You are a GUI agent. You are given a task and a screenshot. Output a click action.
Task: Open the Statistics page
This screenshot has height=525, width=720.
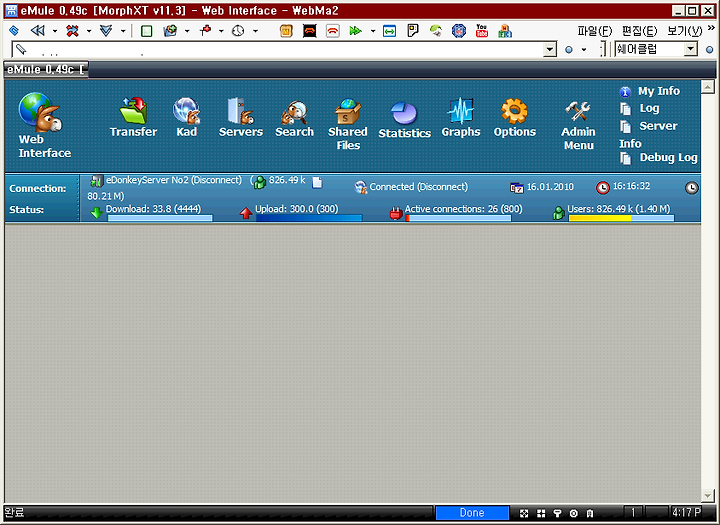[x=405, y=120]
